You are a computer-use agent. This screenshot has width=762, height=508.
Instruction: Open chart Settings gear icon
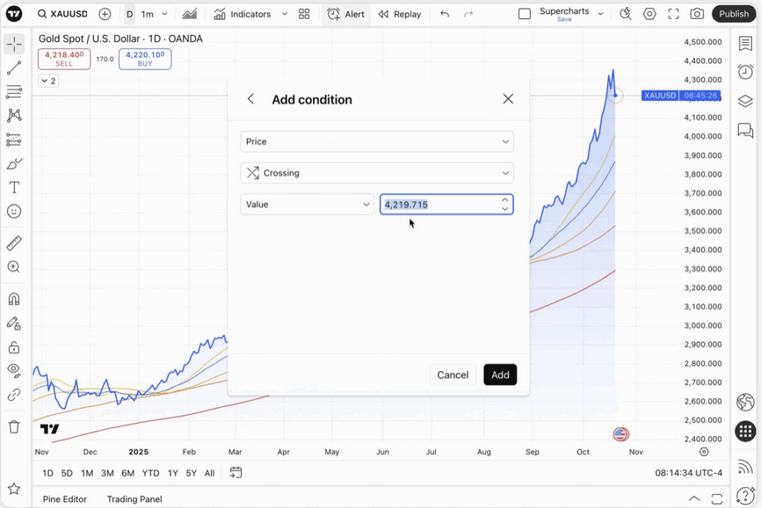[650, 14]
